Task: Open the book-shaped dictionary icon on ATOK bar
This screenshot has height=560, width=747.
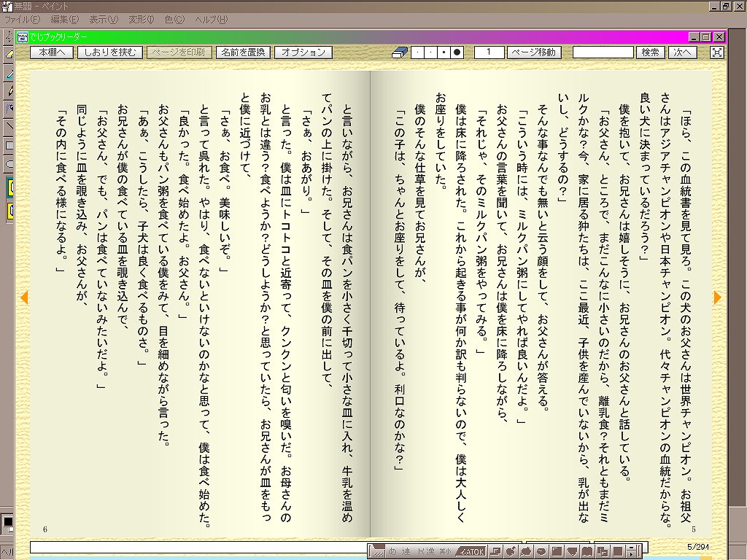Action: click(587, 551)
